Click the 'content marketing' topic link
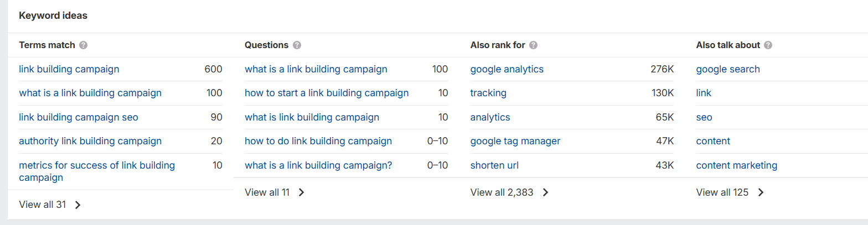The height and width of the screenshot is (225, 868). coord(737,165)
